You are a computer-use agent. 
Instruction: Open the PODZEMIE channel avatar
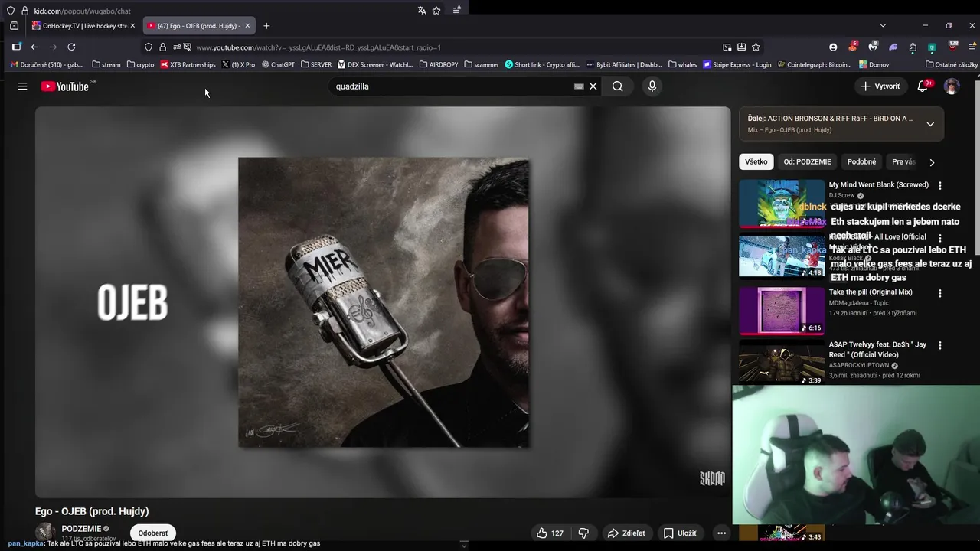pyautogui.click(x=46, y=533)
